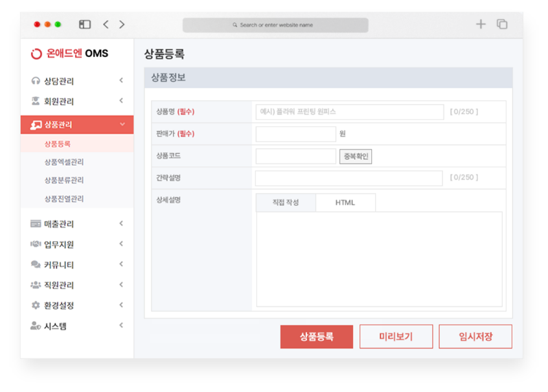548x392 pixels.
Task: Click the user-cog icon beside 시스템
Action: tap(36, 325)
